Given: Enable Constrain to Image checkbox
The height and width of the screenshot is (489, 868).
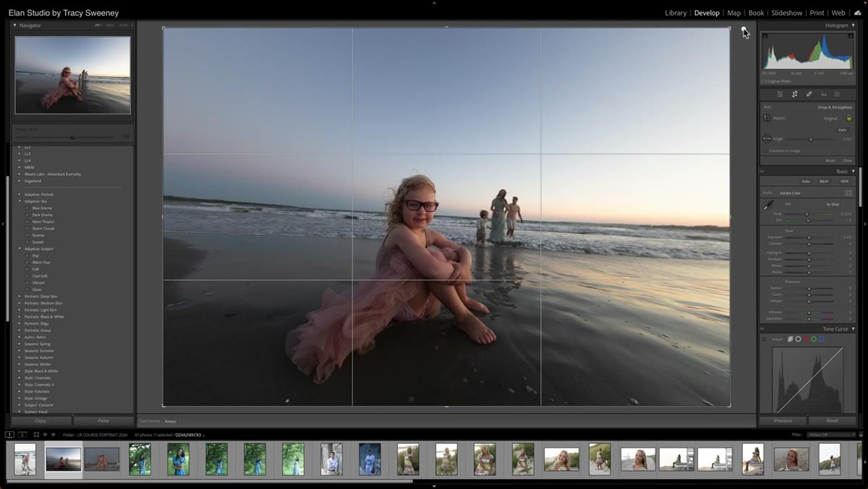Looking at the screenshot, I should 766,150.
